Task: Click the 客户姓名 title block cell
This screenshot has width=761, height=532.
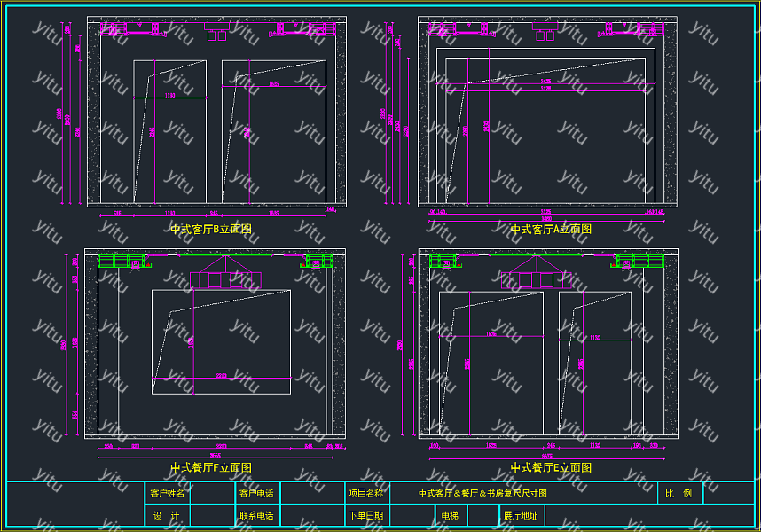Action: 168,493
